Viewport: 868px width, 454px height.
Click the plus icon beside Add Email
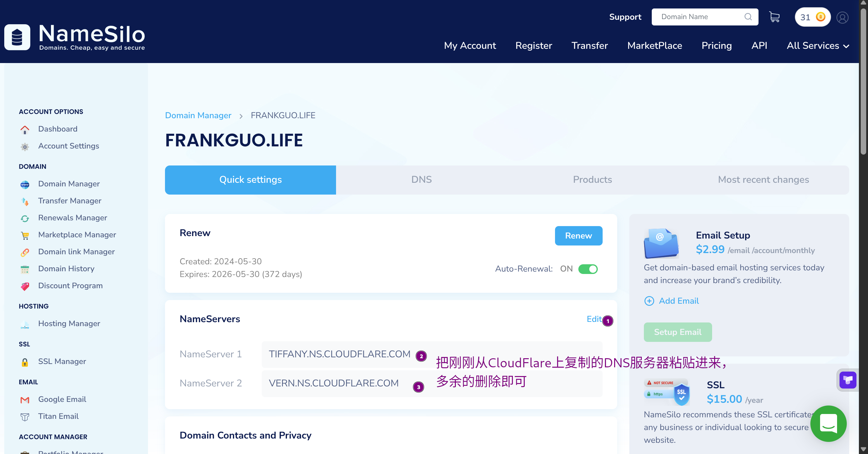(x=649, y=301)
